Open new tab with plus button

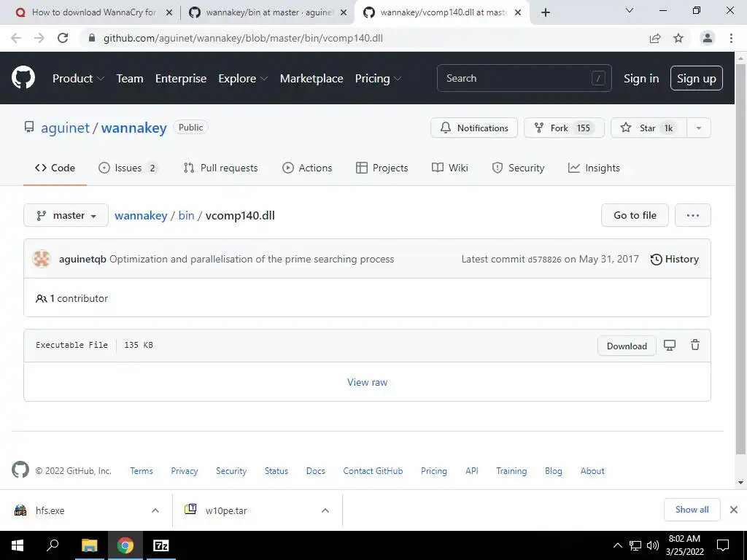[x=546, y=12]
